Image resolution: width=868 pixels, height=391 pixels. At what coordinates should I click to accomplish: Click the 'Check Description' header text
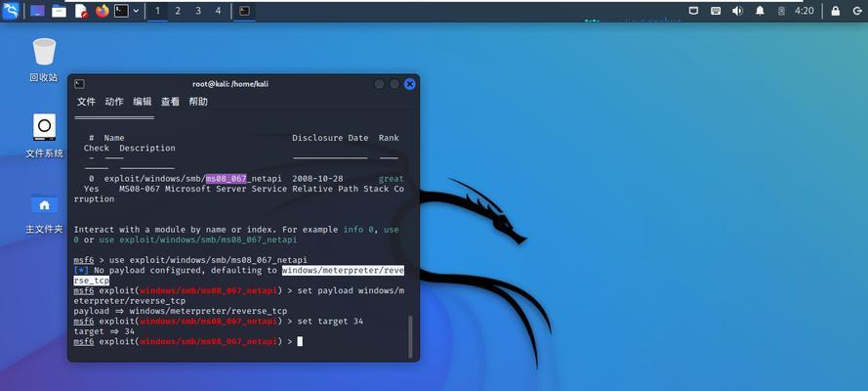pyautogui.click(x=130, y=149)
